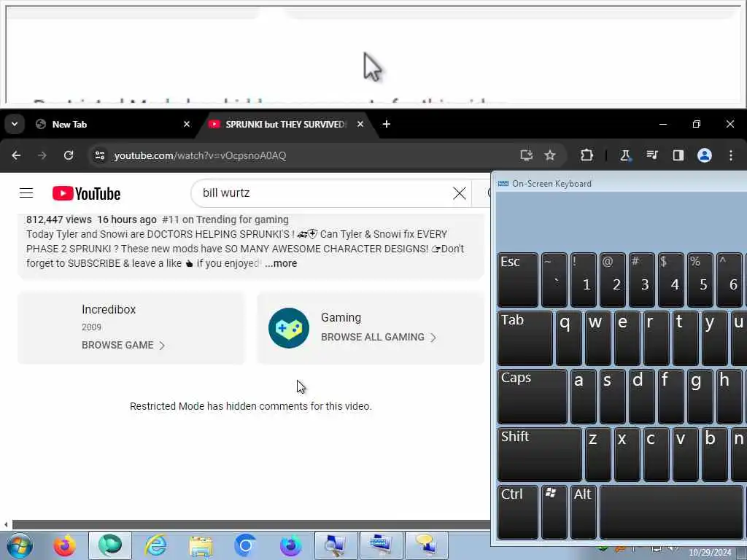Image resolution: width=747 pixels, height=560 pixels.
Task: Click the horizontal scrollbar left arrow
Action: coord(6,525)
